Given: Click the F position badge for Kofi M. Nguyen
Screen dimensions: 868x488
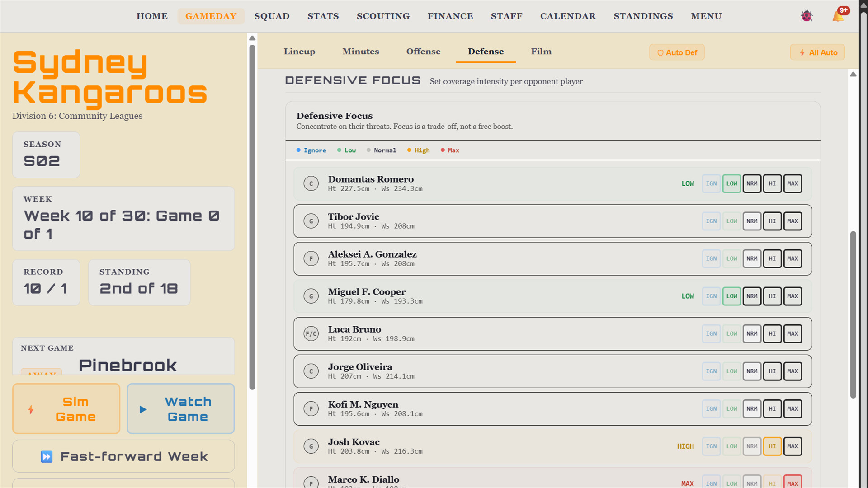Looking at the screenshot, I should point(311,408).
